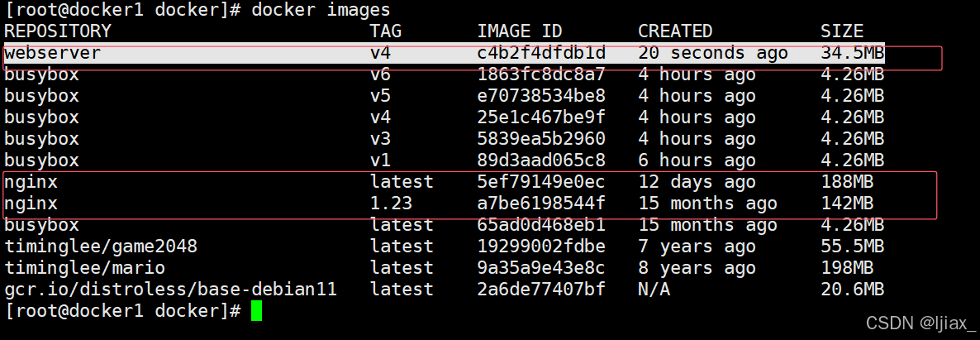980x340 pixels.
Task: Click image ID 9a35a9e43e8c
Action: (x=541, y=267)
